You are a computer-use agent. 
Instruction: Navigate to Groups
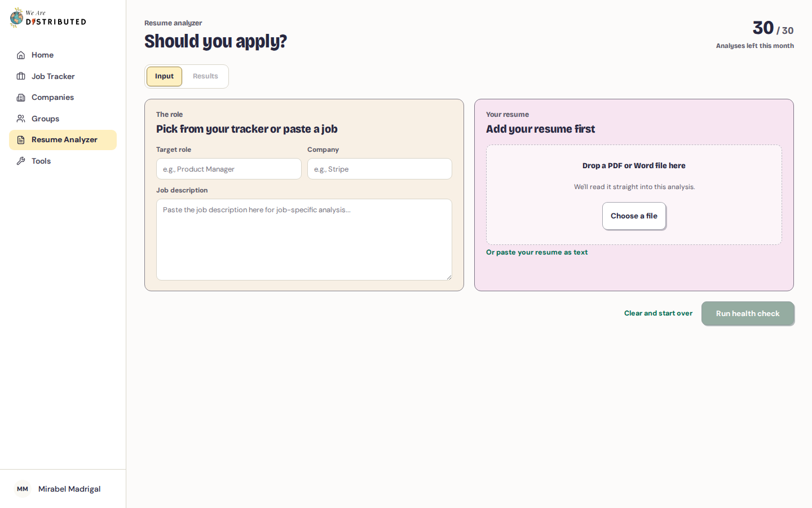point(63,119)
